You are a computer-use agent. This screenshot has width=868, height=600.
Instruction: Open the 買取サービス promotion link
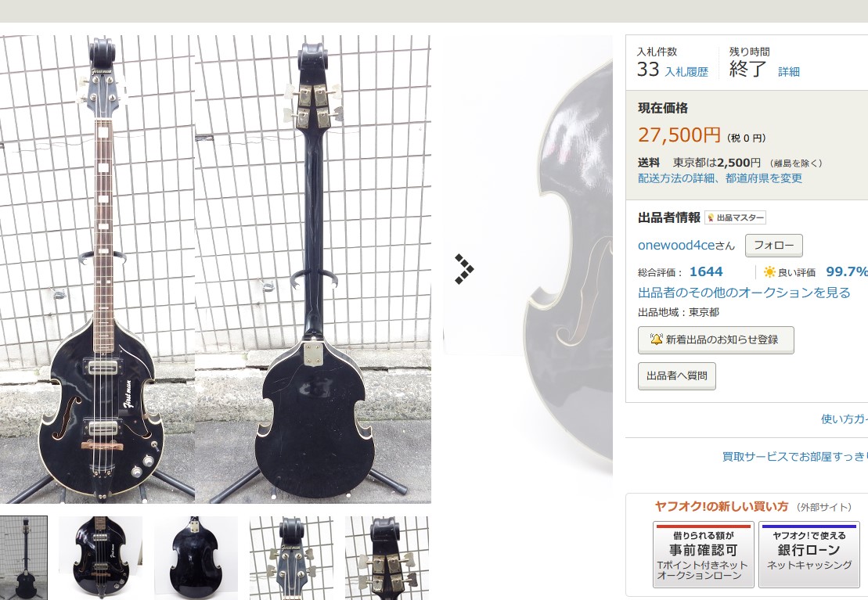(795, 457)
